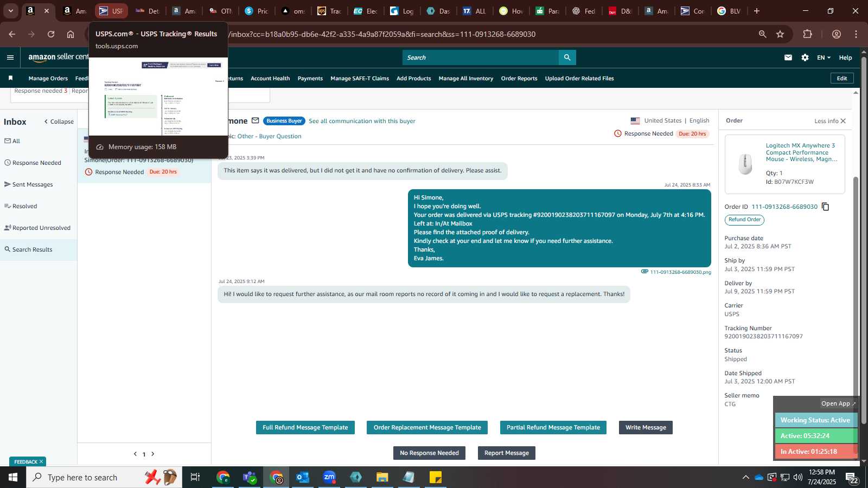The width and height of the screenshot is (868, 488).
Task: Open the hamburger menu in Seller Central
Action: tap(10, 57)
